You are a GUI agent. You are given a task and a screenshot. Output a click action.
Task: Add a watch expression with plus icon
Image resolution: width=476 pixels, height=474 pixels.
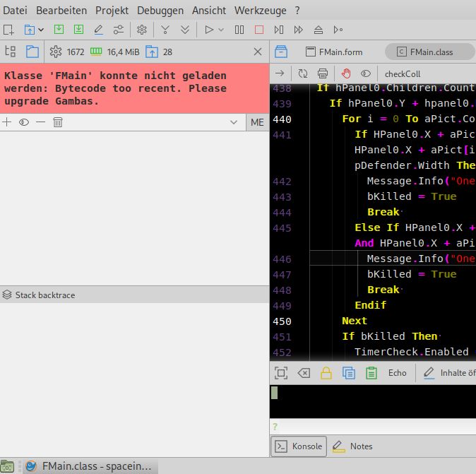[6, 122]
